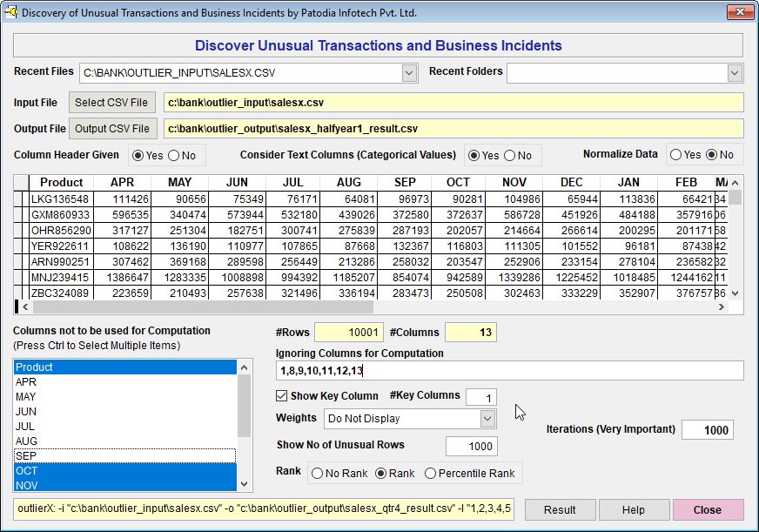Click the Select CSV File button

111,103
